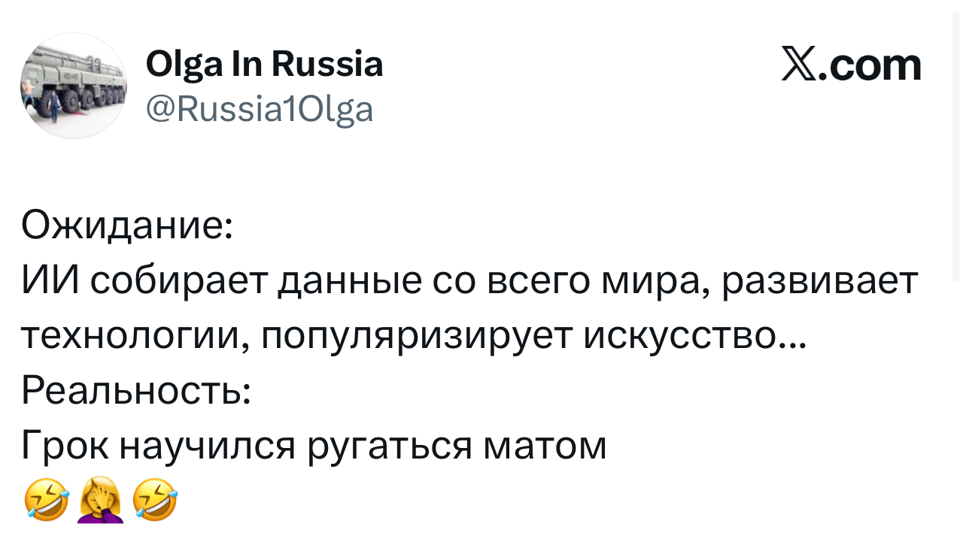Click the last laughing emoji on the right
The image size is (966, 560).
point(155,502)
